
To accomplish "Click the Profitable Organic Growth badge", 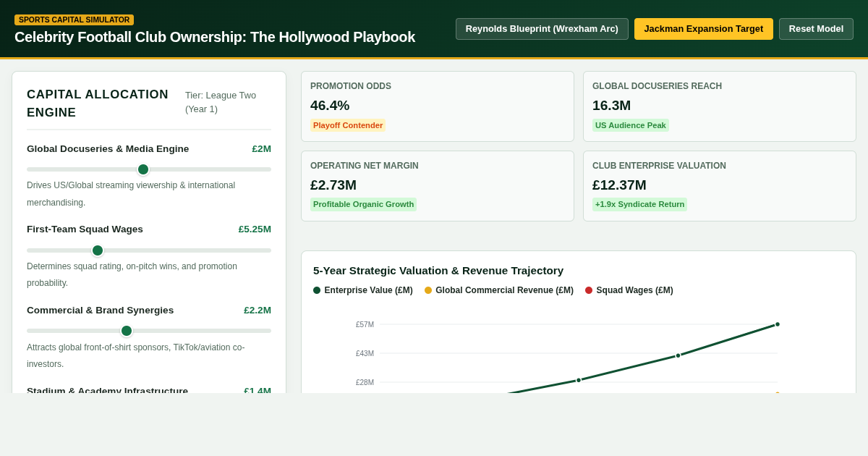I will pyautogui.click(x=363, y=205).
